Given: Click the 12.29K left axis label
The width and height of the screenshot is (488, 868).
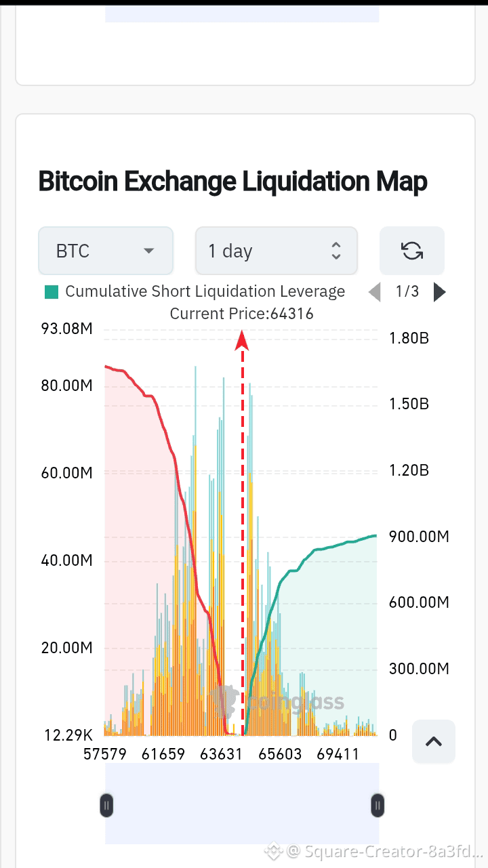Looking at the screenshot, I should pyautogui.click(x=68, y=735).
